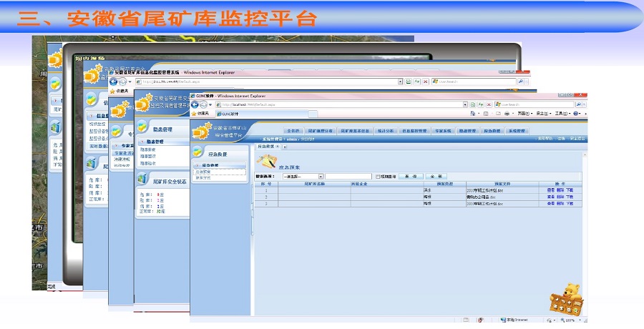Click the notepad icon above 应急预案
The image size is (644, 329).
click(x=267, y=161)
